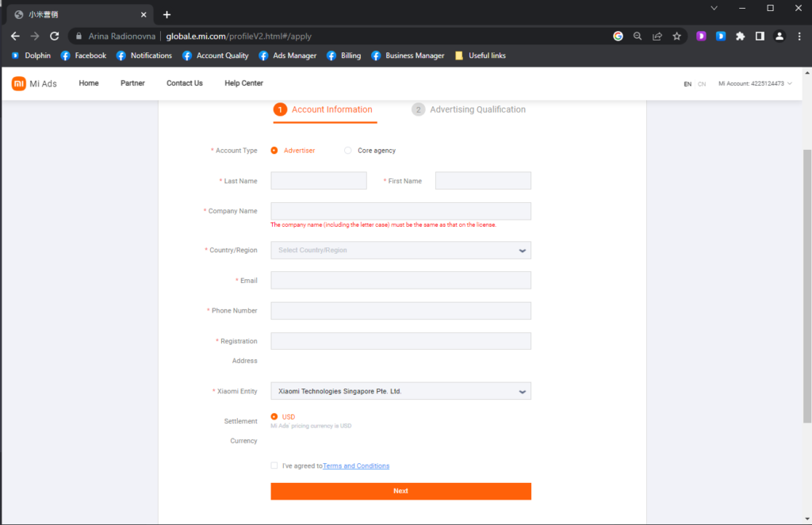
Task: Click the blue D extension icon
Action: pyautogui.click(x=721, y=36)
